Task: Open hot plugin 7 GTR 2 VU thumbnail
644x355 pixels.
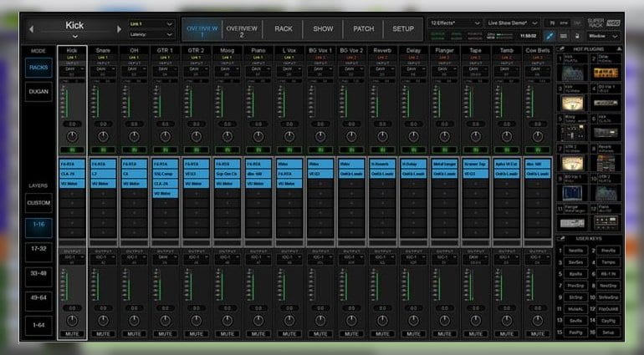Action: pos(573,164)
